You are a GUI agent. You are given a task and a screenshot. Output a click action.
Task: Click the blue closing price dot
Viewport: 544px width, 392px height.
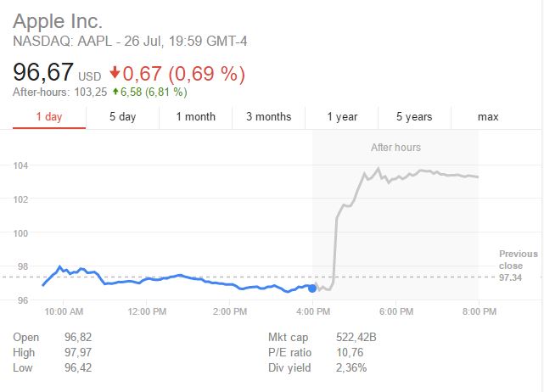coord(312,288)
